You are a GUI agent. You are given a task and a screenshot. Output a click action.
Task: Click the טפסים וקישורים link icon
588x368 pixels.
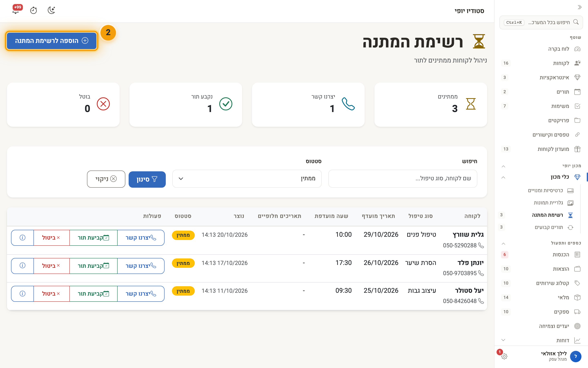[577, 135]
